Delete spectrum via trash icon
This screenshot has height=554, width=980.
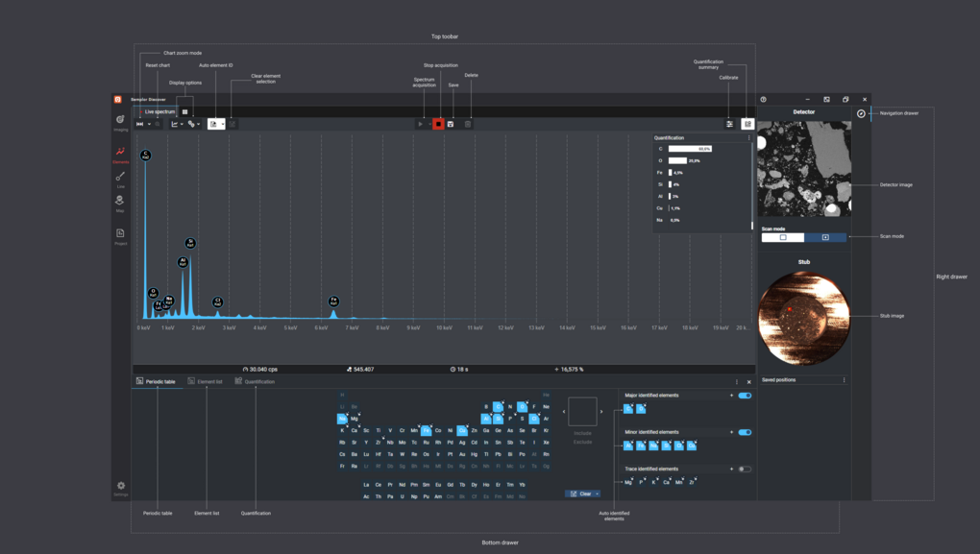[468, 124]
